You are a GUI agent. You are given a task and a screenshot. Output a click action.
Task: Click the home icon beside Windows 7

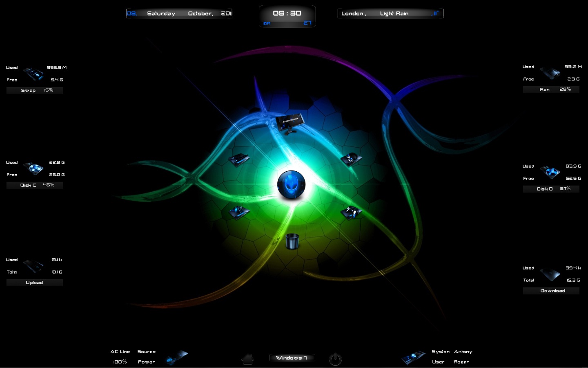248,359
